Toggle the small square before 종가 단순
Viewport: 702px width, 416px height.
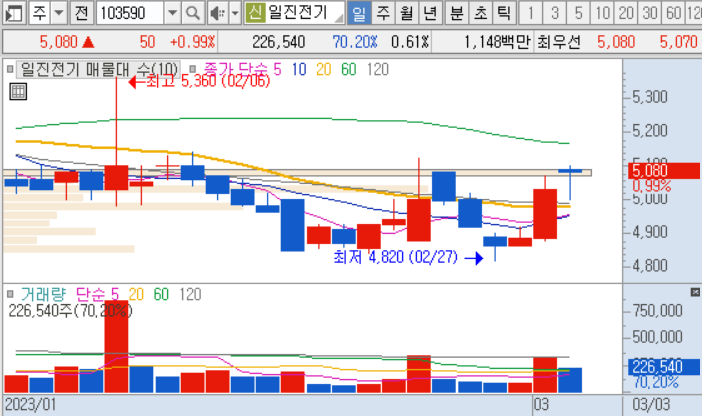[193, 69]
